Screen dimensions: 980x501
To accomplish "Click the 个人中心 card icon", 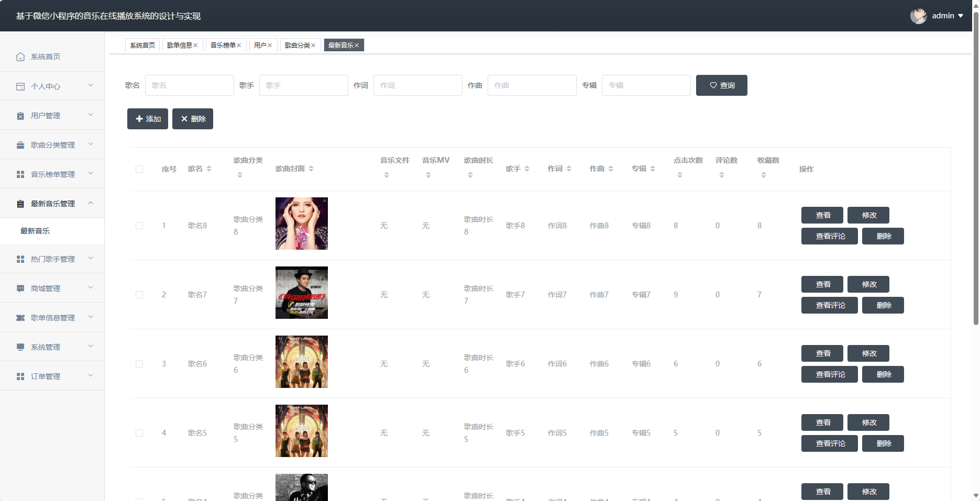I will coord(20,86).
